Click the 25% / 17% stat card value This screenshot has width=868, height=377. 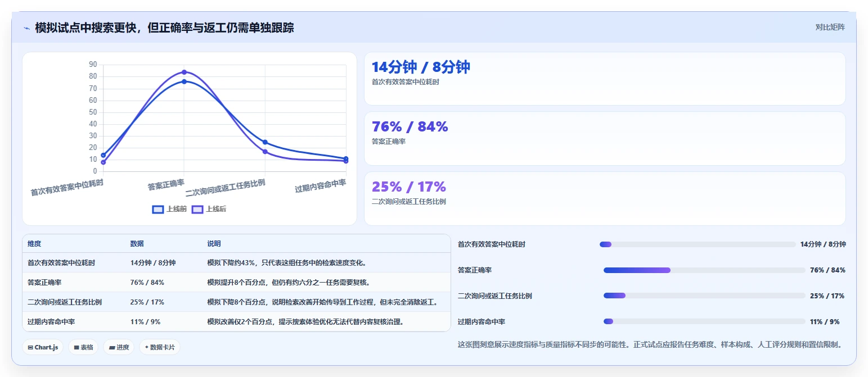pos(408,187)
